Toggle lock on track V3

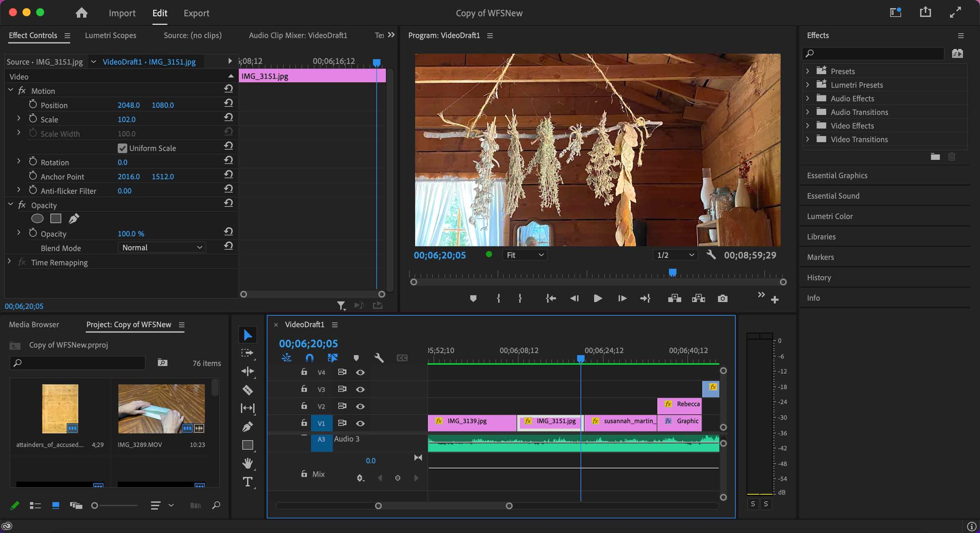click(x=304, y=389)
